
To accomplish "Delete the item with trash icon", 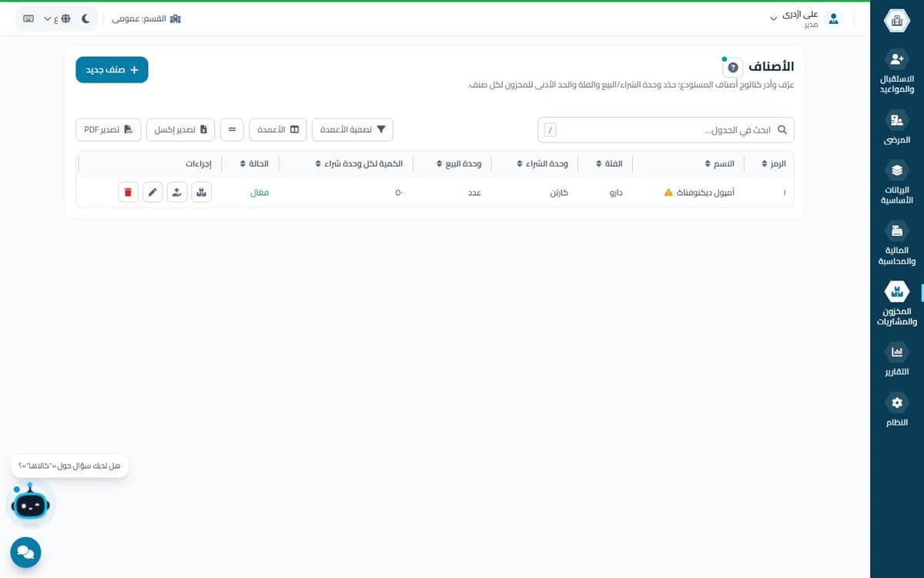I will (129, 193).
